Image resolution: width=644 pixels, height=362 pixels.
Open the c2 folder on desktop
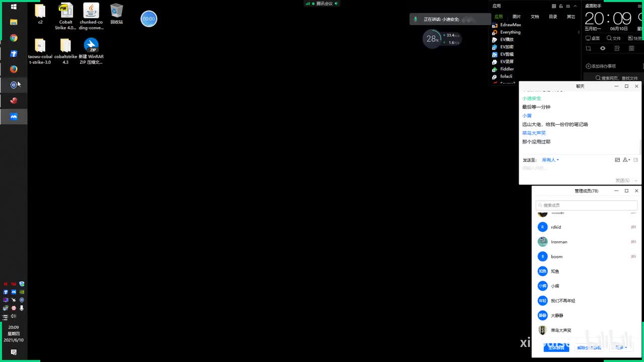point(40,14)
